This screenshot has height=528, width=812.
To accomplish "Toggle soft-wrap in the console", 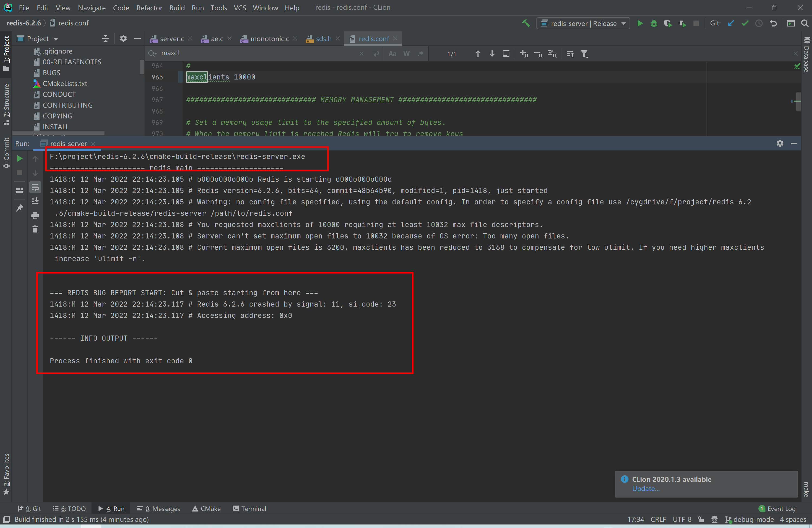I will (x=35, y=187).
